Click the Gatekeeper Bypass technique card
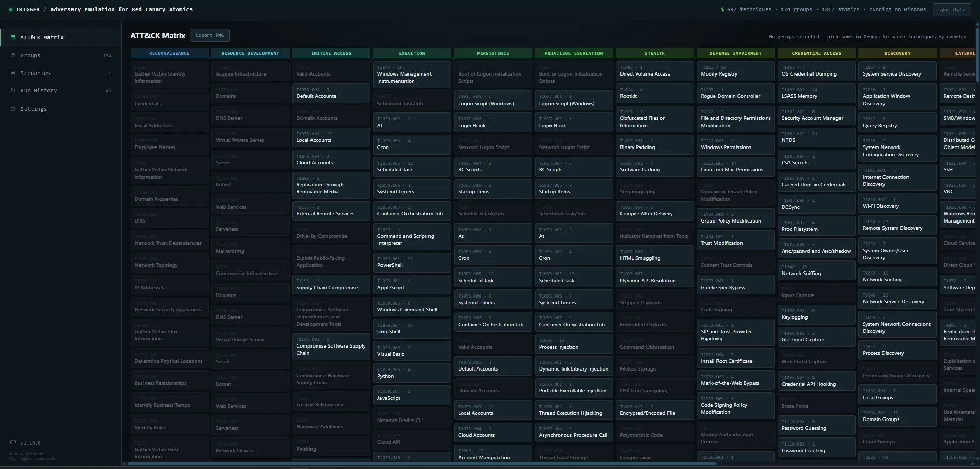The height and width of the screenshot is (469, 980). coord(735,284)
